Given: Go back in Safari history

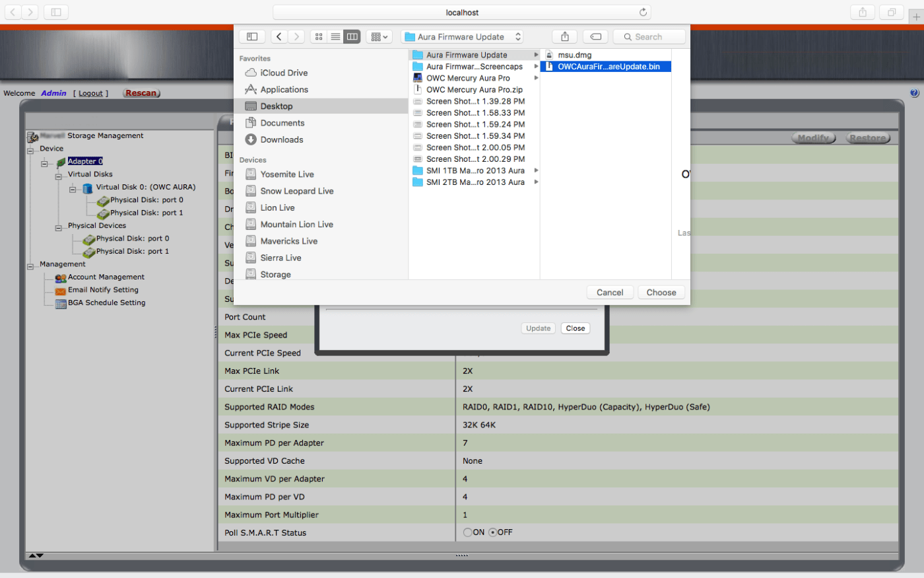Looking at the screenshot, I should [13, 13].
